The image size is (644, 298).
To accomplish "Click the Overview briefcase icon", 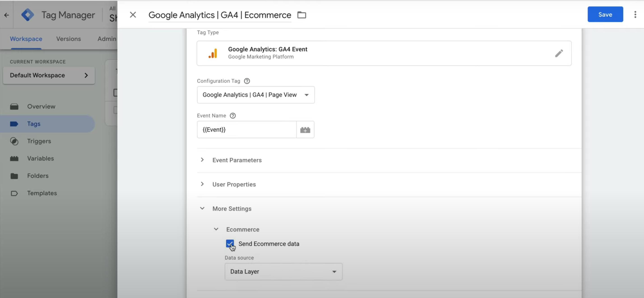I will (14, 106).
